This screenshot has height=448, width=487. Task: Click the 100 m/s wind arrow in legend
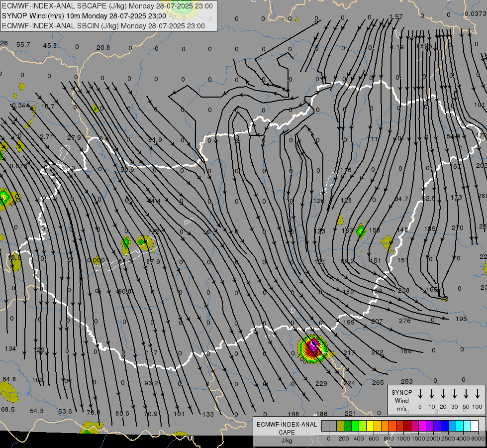click(x=478, y=394)
